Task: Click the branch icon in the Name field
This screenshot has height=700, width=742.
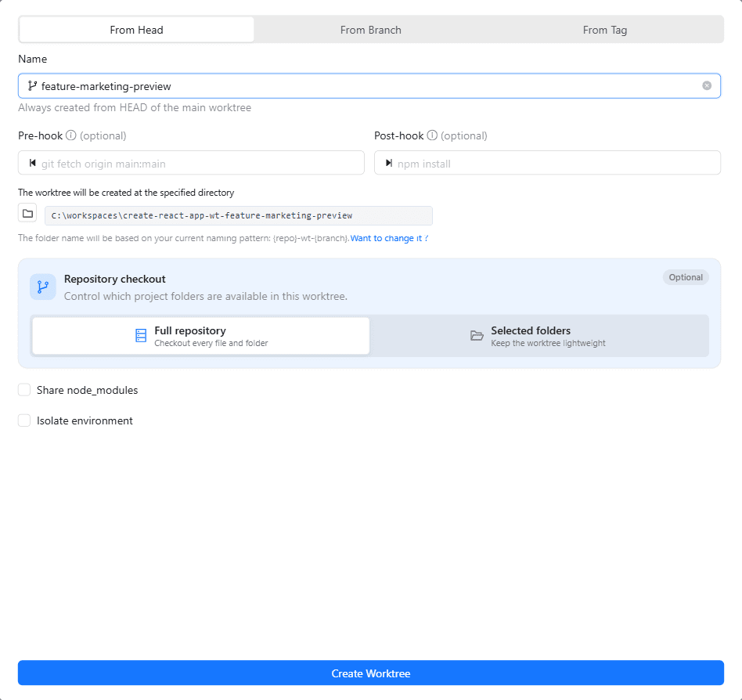Action: (32, 85)
